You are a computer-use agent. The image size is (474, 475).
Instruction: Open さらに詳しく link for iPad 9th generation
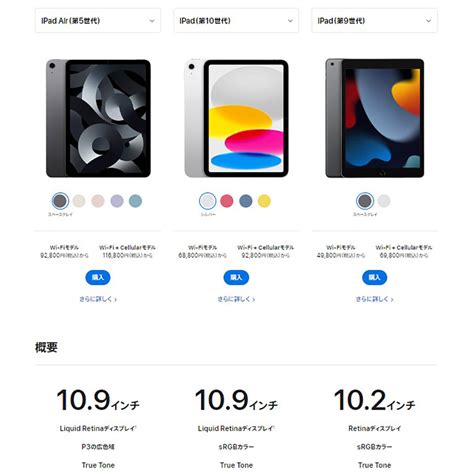coord(375,299)
